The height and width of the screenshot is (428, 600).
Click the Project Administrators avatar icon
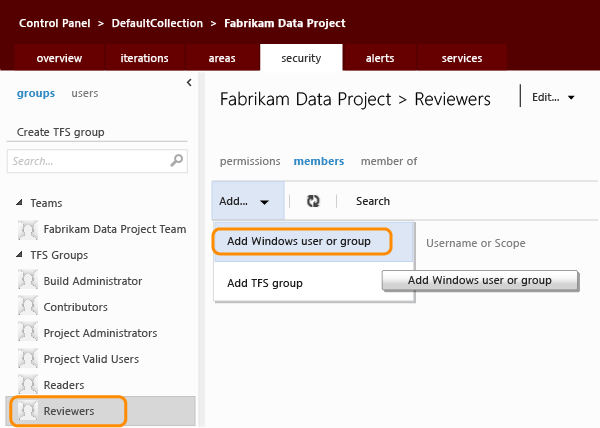tap(28, 333)
